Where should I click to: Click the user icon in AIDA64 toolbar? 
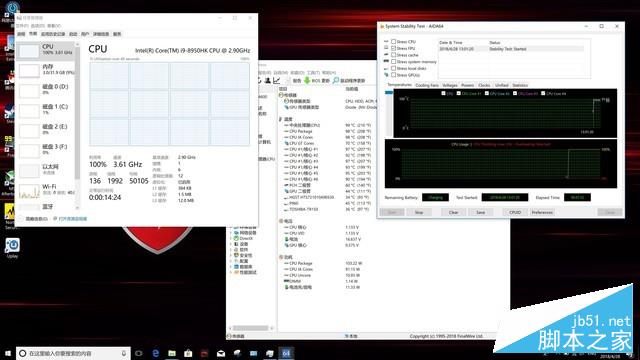pos(267,80)
